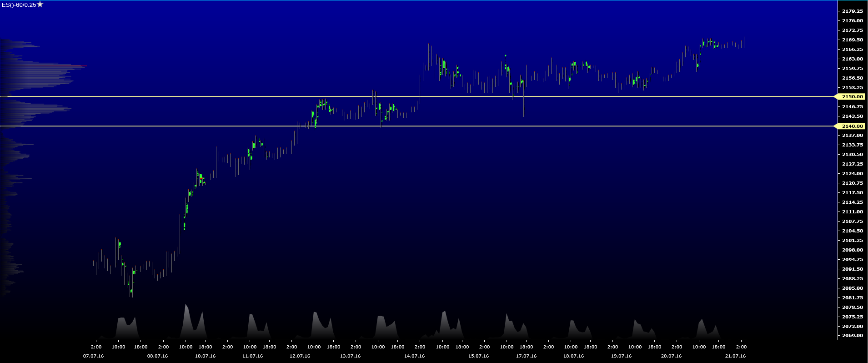Screen dimensions: 868x363
Task: Click the 21.07.16 date label
Action: point(735,356)
